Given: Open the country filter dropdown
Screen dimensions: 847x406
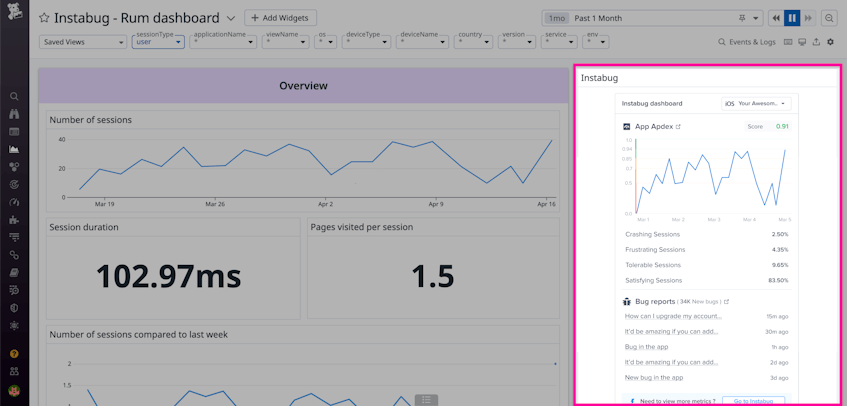Looking at the screenshot, I should tap(473, 42).
